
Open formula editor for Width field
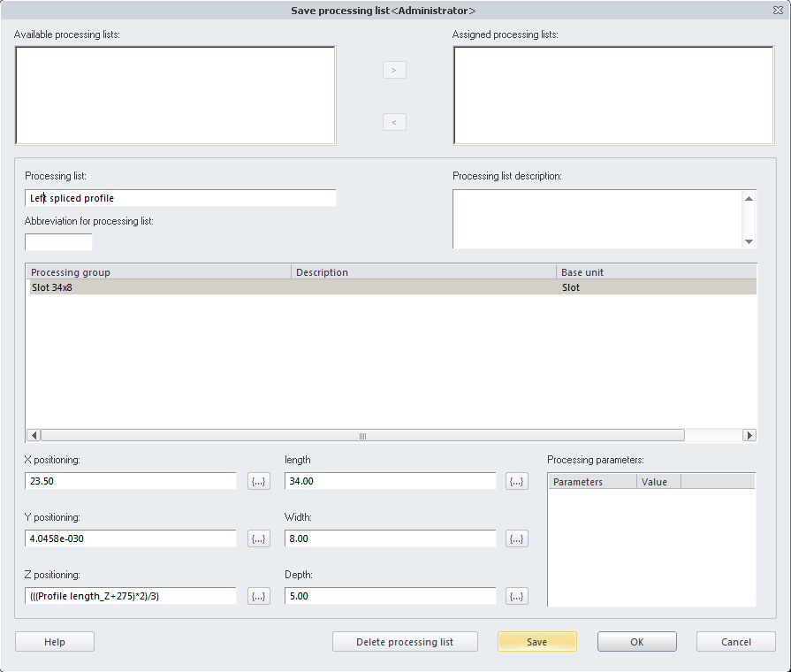click(517, 538)
